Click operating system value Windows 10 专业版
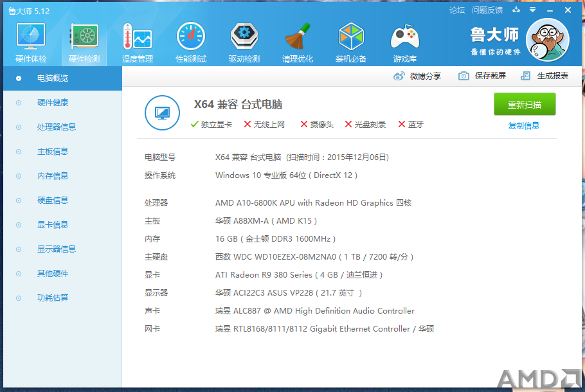Viewport: 585px width, 392px height. (286, 175)
